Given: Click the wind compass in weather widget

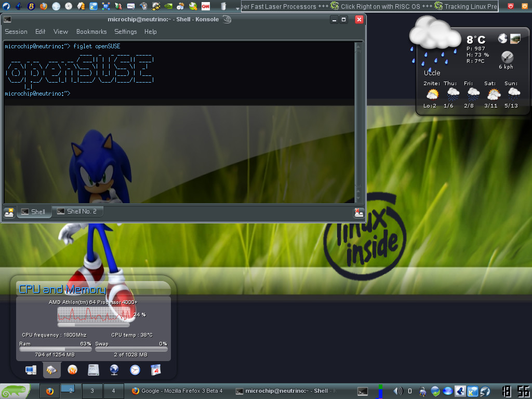Looking at the screenshot, I should pos(507,57).
